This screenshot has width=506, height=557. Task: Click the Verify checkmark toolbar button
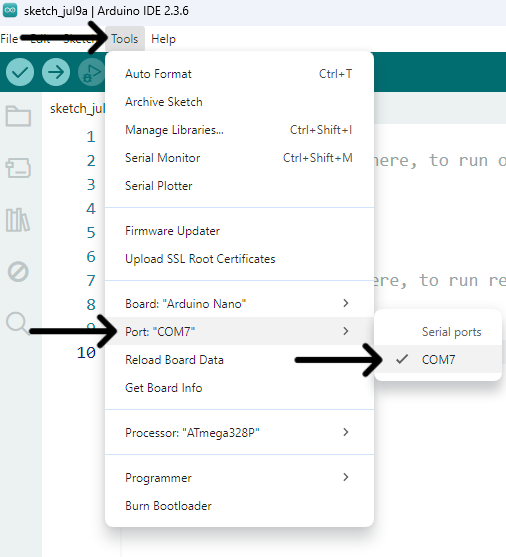click(20, 72)
